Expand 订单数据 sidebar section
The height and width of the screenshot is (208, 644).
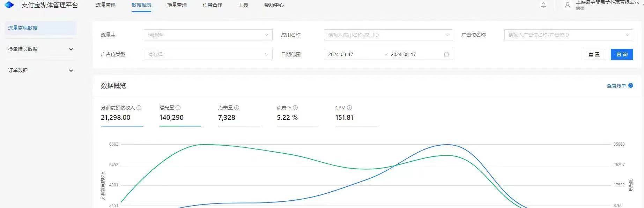40,70
